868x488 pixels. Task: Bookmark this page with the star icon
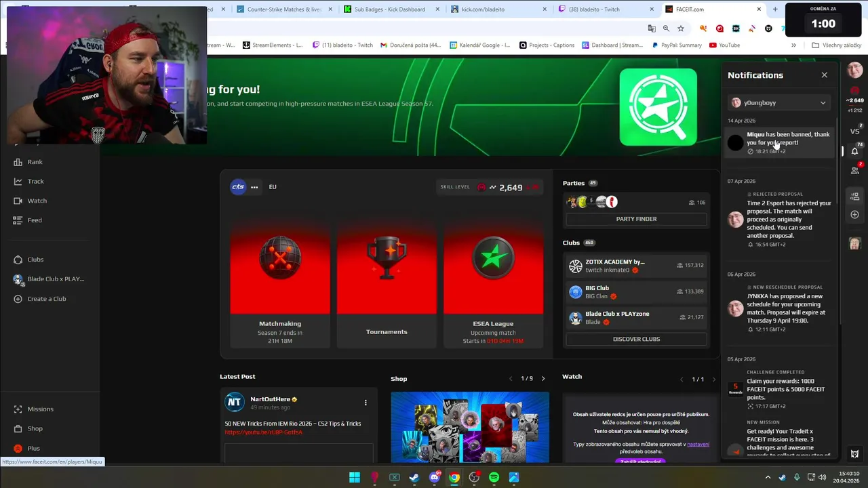pos(680,28)
